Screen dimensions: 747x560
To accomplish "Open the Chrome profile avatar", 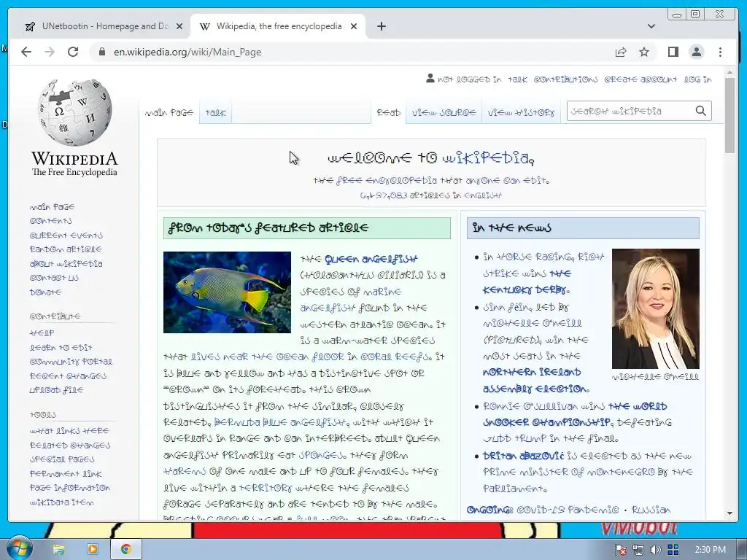I will 697,52.
